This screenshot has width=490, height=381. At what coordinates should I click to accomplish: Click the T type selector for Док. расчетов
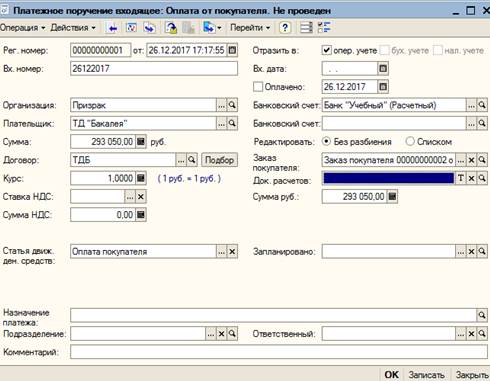pos(461,178)
